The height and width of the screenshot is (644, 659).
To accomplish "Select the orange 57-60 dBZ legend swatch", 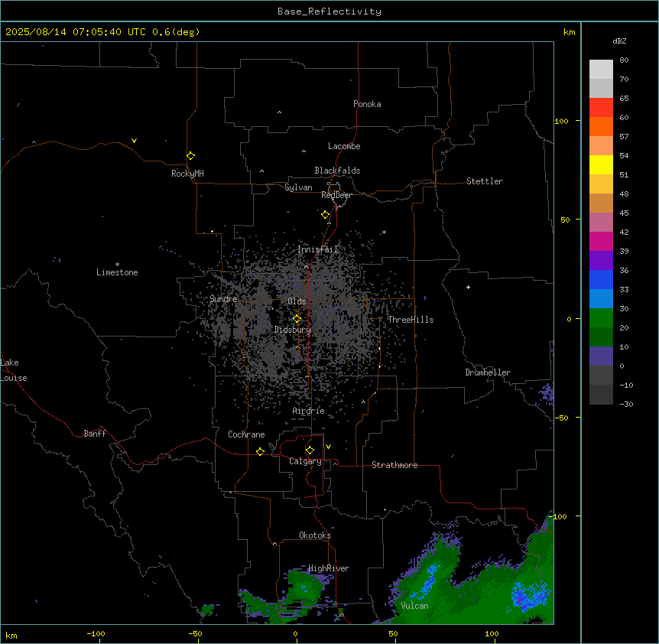I will [601, 127].
